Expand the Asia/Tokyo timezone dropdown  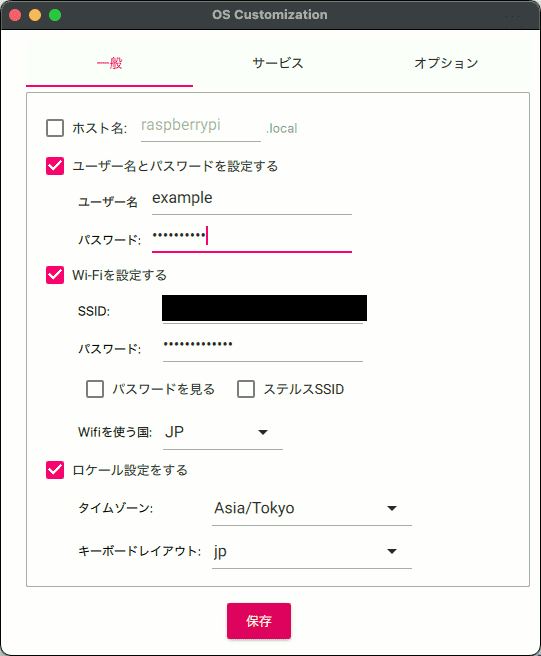[x=312, y=508]
